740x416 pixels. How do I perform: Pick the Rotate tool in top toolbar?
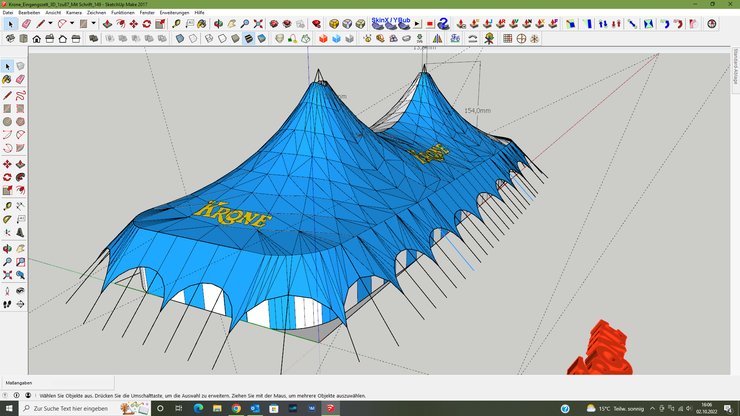(147, 24)
